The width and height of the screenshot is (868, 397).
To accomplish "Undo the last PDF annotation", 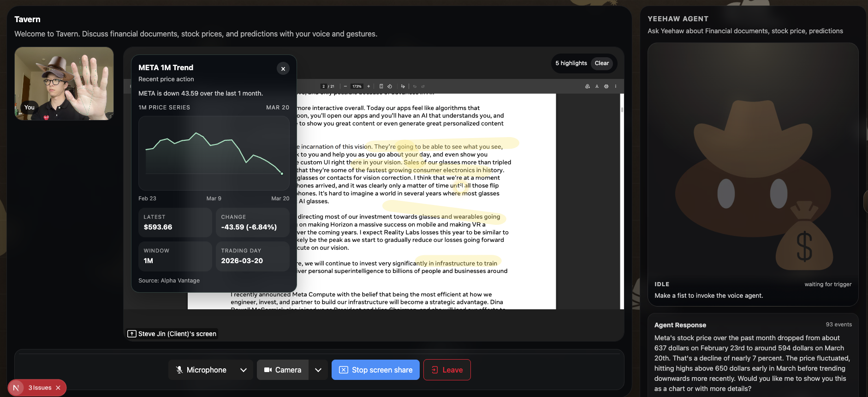I will 415,86.
